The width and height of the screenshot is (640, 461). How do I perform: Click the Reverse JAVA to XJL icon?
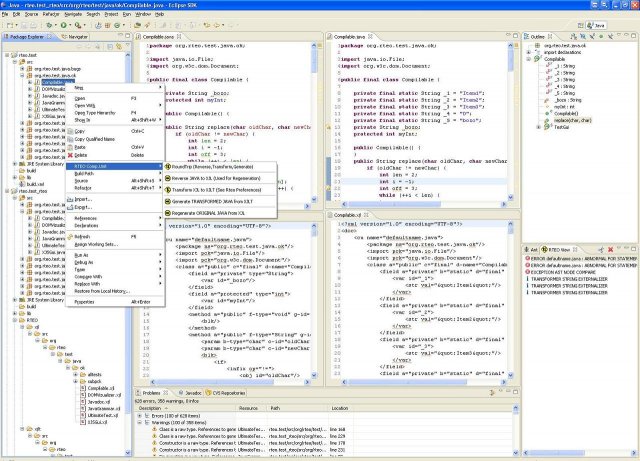coord(167,178)
